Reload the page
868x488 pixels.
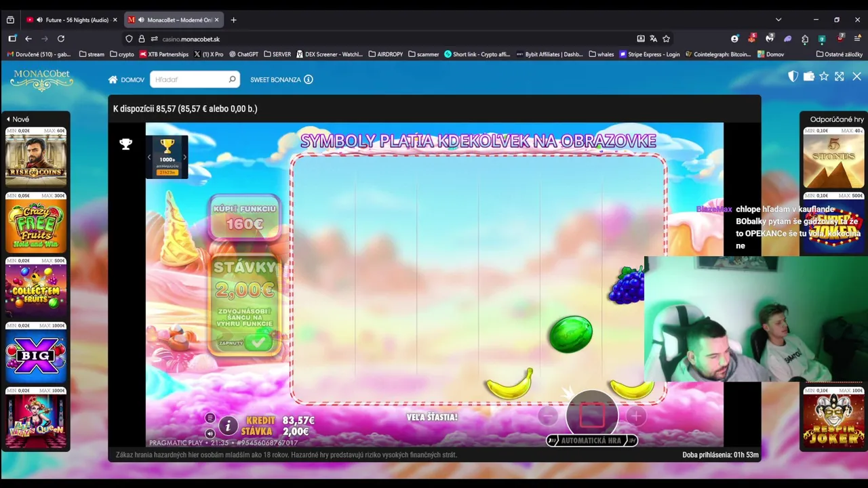pyautogui.click(x=61, y=39)
